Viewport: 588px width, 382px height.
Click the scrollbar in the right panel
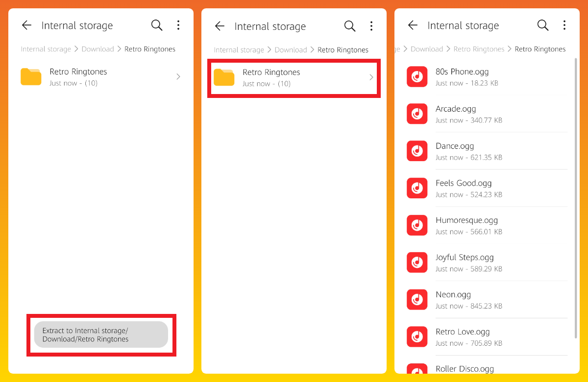(x=575, y=196)
